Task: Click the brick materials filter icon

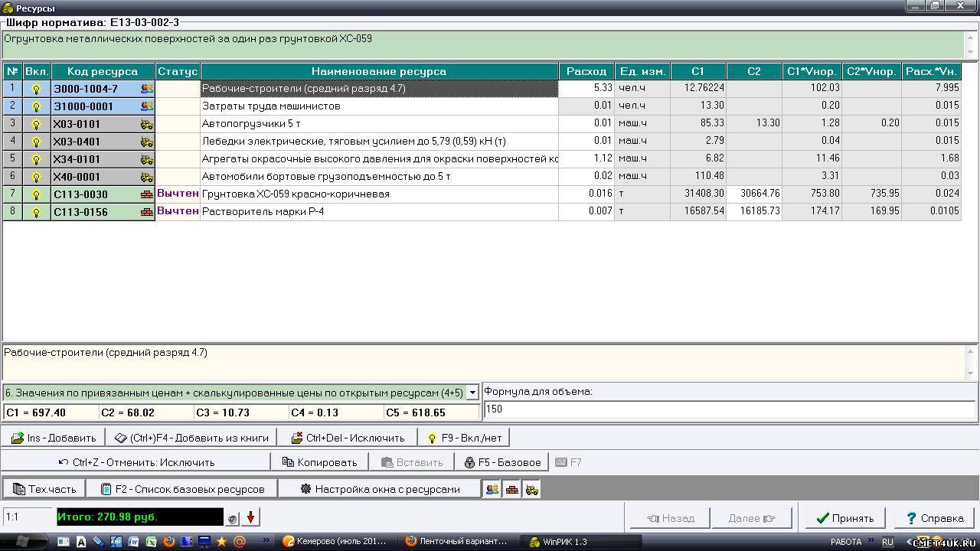Action: (512, 489)
